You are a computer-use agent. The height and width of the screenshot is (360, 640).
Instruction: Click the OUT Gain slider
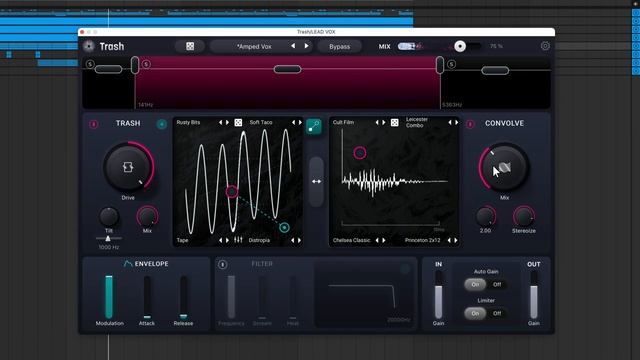point(533,295)
